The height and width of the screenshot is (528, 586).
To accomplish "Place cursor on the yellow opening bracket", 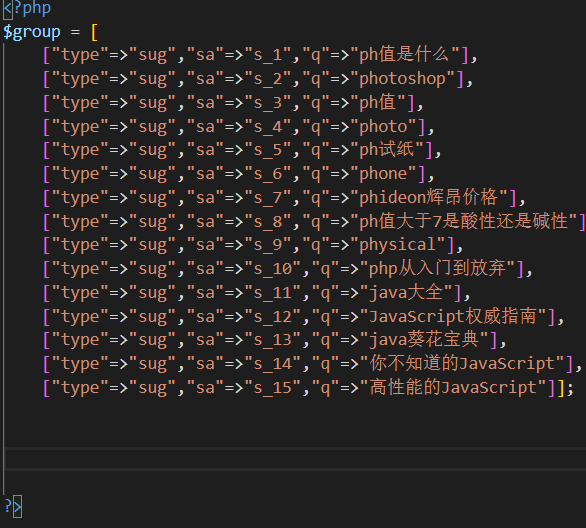I will click(x=94, y=32).
